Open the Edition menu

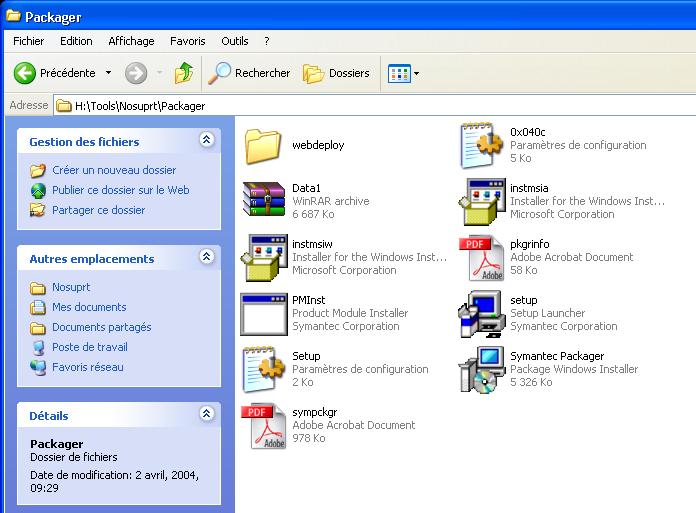pyautogui.click(x=76, y=41)
